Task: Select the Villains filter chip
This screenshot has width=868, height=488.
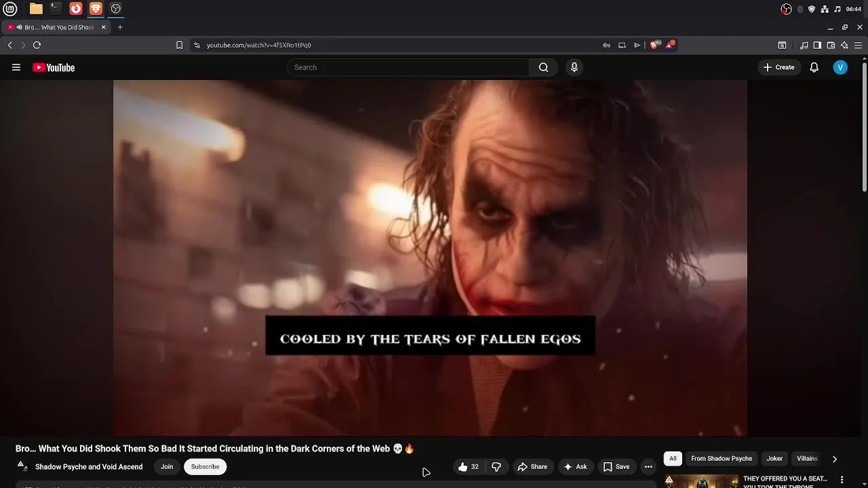Action: (x=807, y=459)
